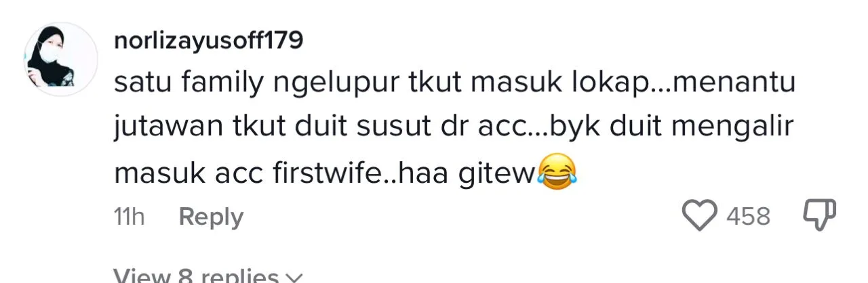Click the 458 likes count
This screenshot has width=868, height=283.
point(748,217)
